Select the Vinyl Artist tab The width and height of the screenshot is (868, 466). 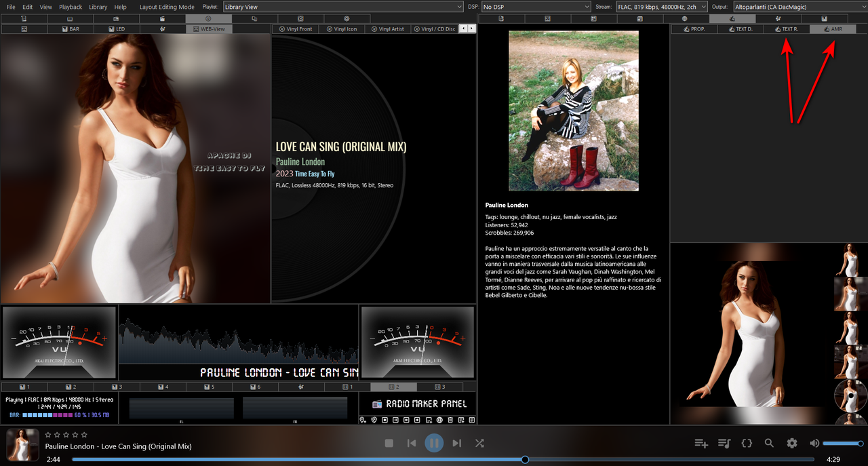[388, 29]
